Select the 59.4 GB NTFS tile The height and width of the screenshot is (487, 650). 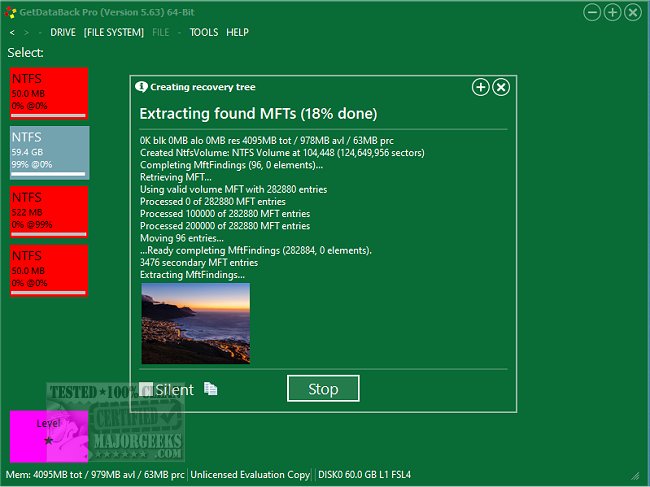49,153
